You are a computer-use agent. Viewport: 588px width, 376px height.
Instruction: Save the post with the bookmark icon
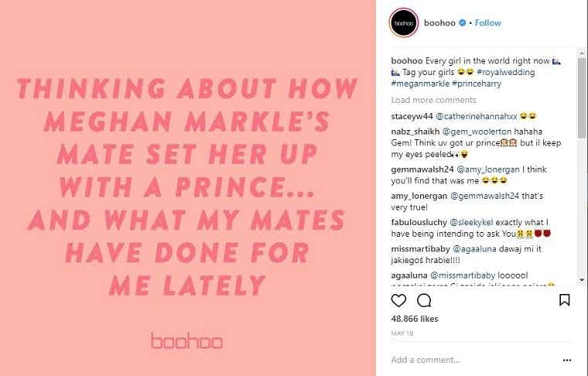click(x=564, y=300)
